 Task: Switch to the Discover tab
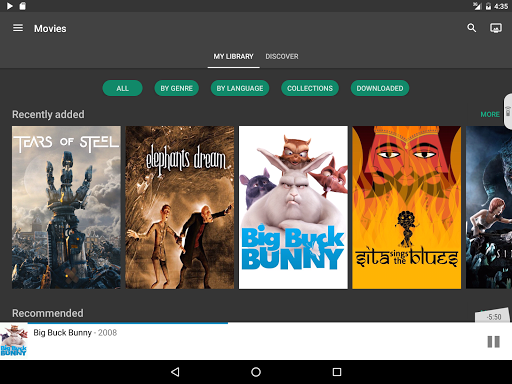click(282, 56)
